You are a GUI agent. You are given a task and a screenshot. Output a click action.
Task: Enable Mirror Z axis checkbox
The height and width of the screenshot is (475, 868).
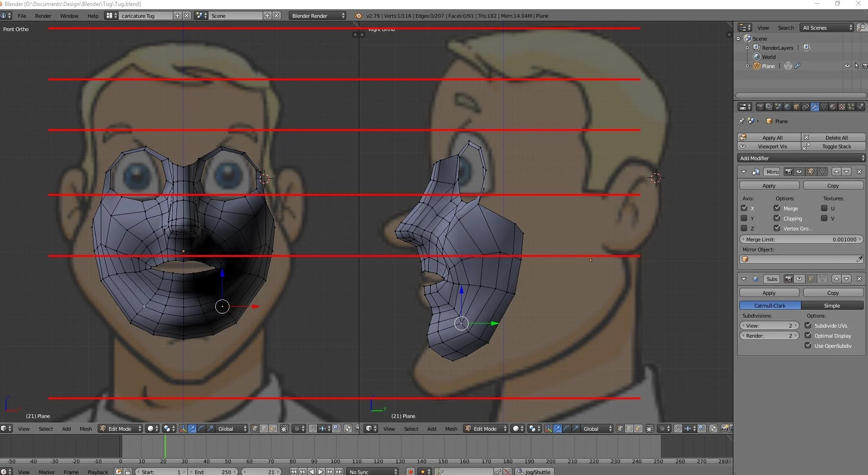(744, 228)
